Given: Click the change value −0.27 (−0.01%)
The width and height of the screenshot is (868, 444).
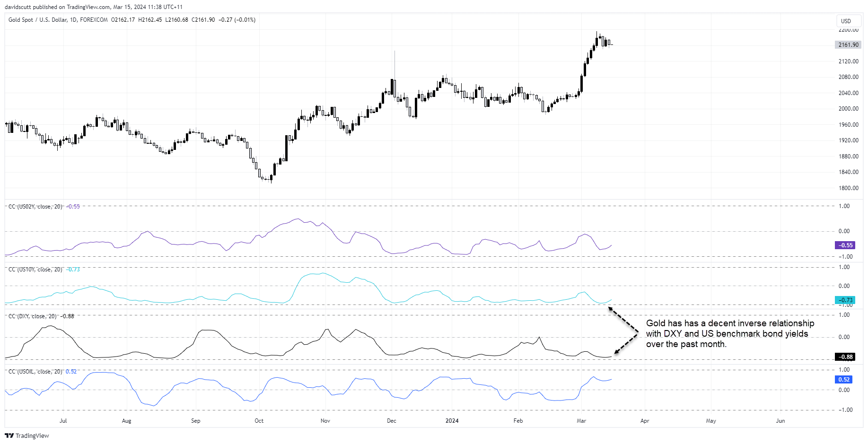Looking at the screenshot, I should coord(237,20).
